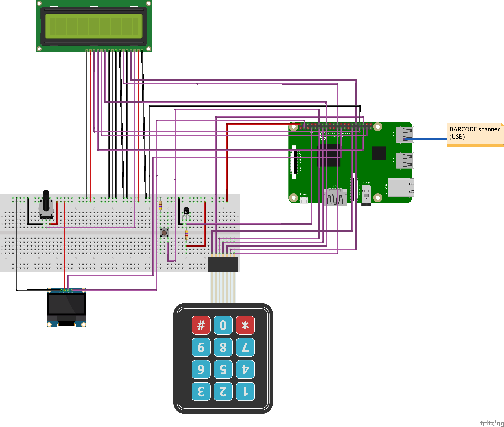Select the keypad's black ribbon connector header
The image size is (504, 427).
point(223,264)
